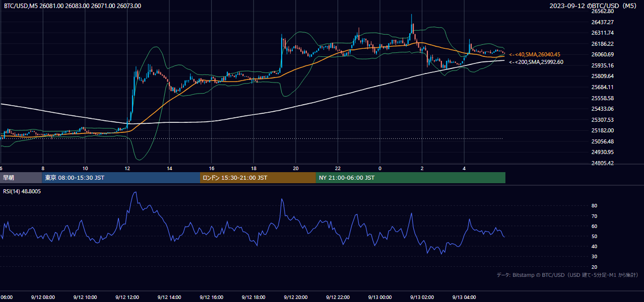Click the 9/12 12:00 time axis label
The width and height of the screenshot is (644, 302).
click(127, 297)
